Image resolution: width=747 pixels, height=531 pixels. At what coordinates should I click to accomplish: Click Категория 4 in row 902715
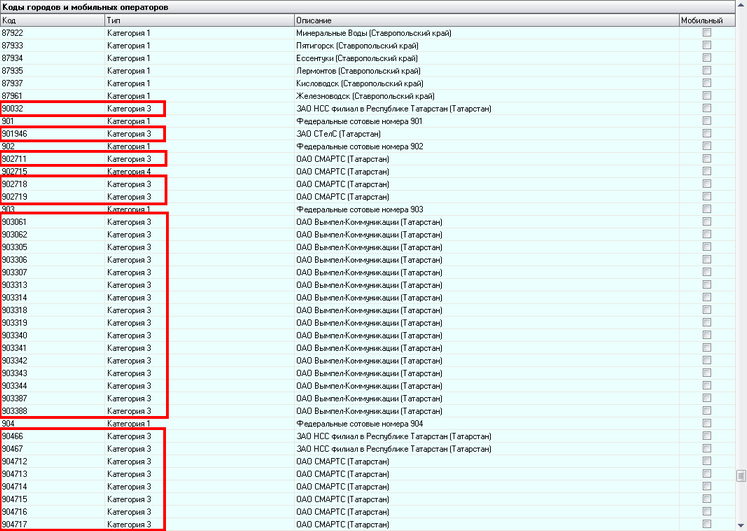(x=129, y=171)
